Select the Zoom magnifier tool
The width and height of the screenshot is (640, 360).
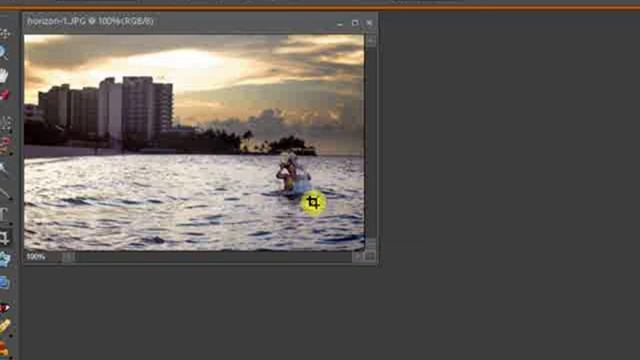[4, 52]
